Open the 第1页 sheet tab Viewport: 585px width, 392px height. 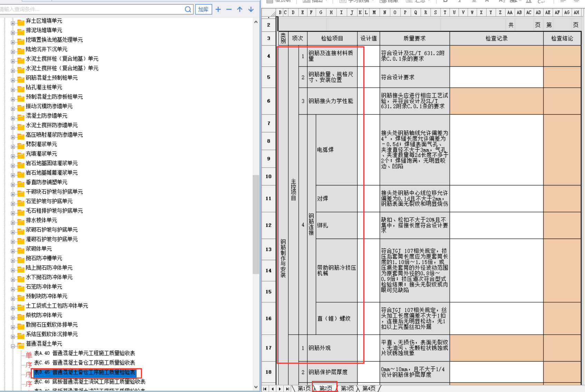(304, 389)
